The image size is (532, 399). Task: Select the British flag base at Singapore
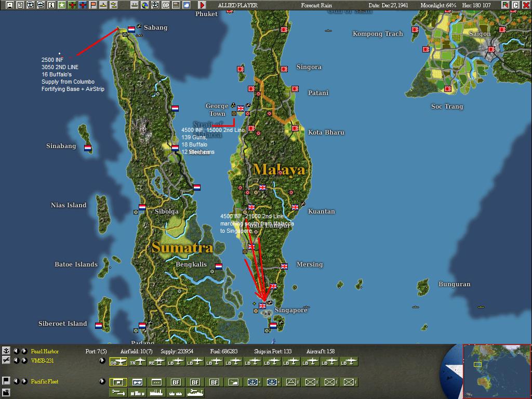262,305
